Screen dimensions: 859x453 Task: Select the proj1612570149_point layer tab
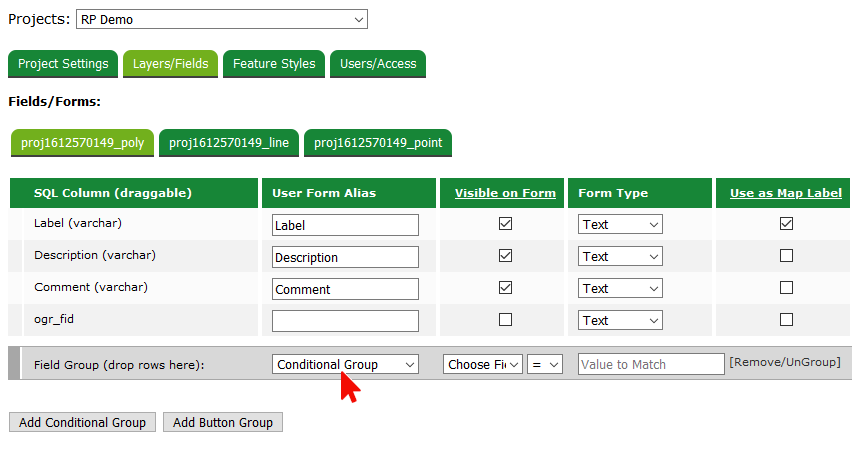pos(378,143)
